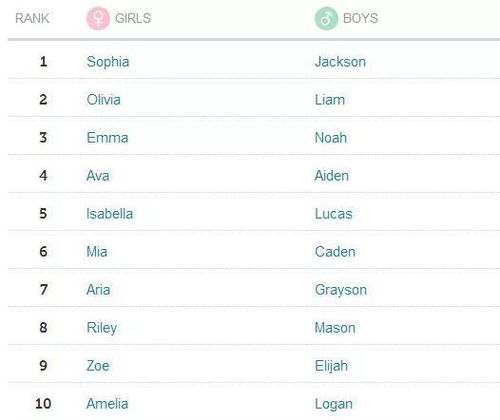Open the Amelia name link
The image size is (500, 420).
pyautogui.click(x=107, y=404)
